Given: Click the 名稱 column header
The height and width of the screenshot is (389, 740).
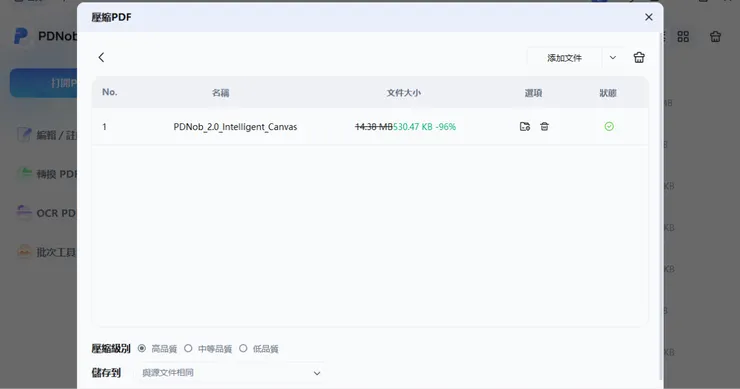Looking at the screenshot, I should (220, 93).
